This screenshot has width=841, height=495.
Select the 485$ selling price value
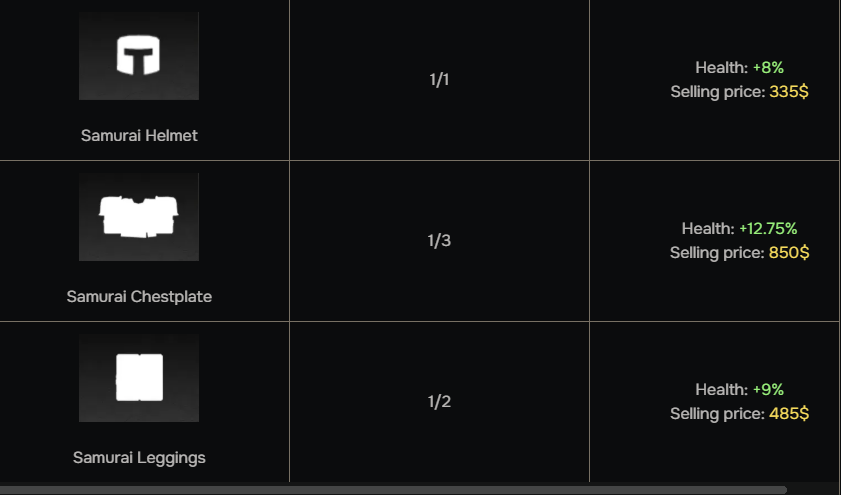[789, 414]
